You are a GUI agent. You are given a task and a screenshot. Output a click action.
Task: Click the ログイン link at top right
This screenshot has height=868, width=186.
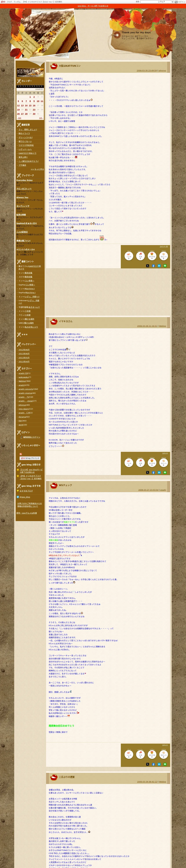(x=182, y=2)
